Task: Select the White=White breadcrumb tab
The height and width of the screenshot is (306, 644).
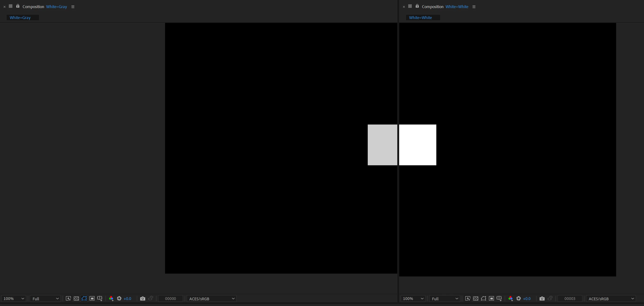Action: pyautogui.click(x=420, y=17)
